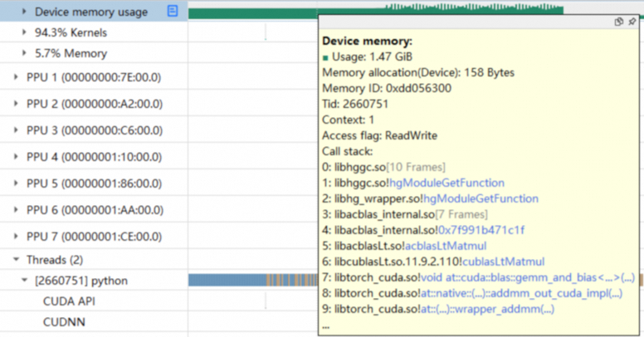Expand the 94.3% Kernels row
The height and width of the screenshot is (337, 644).
[x=24, y=33]
